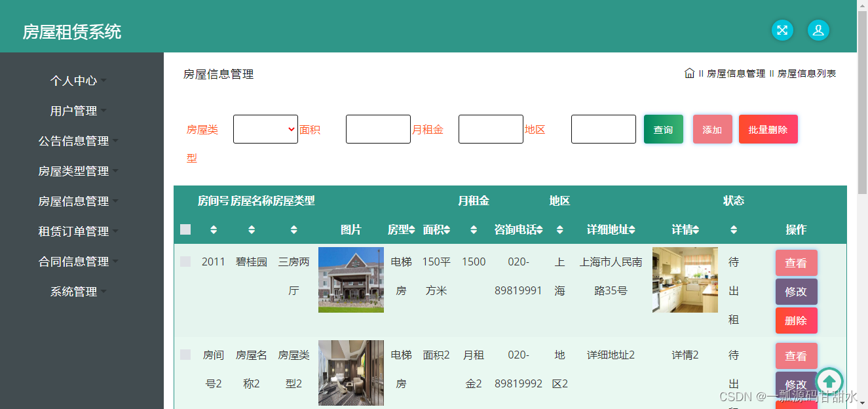The image size is (868, 409).
Task: Click the green 查询 search button
Action: [663, 129]
